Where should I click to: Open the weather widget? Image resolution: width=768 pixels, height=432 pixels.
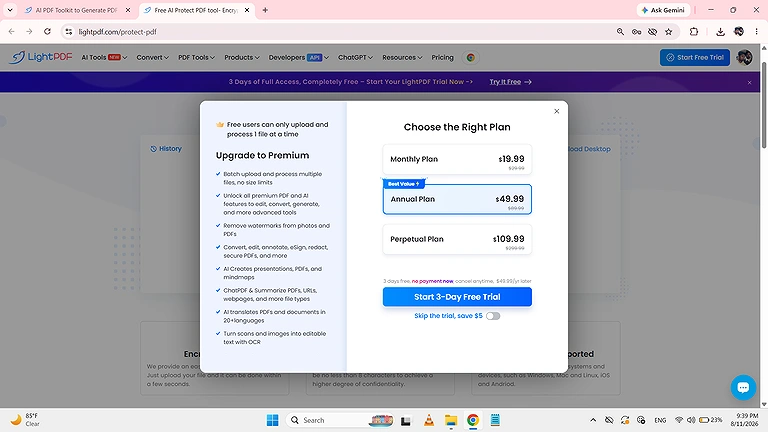click(25, 420)
